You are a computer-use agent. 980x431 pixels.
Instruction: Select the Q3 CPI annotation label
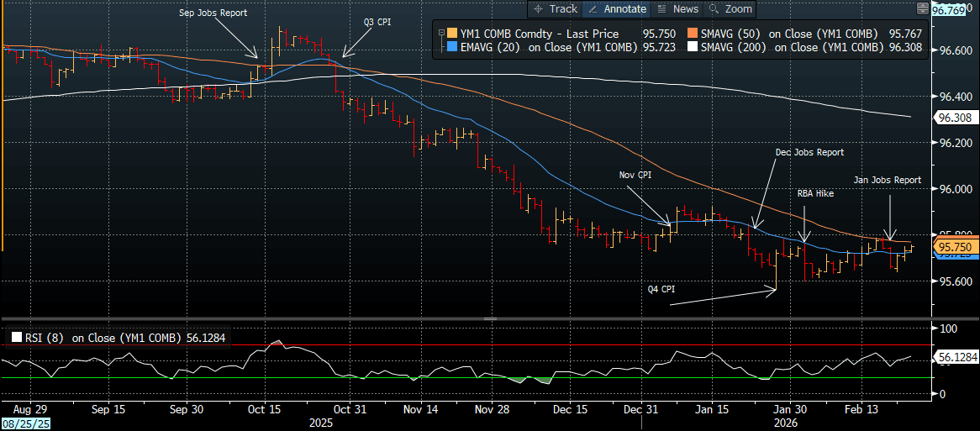377,22
